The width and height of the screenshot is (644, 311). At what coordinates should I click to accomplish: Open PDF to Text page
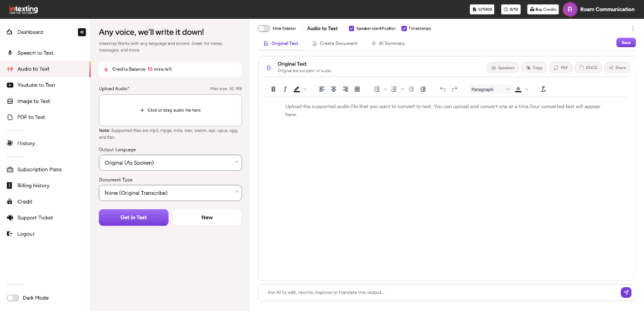coord(31,117)
